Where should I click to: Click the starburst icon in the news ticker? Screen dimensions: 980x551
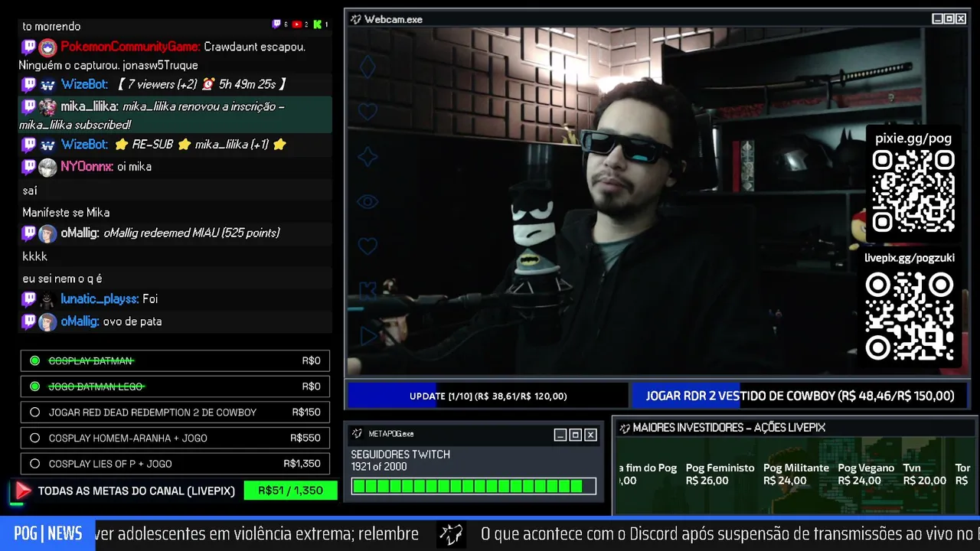point(451,534)
